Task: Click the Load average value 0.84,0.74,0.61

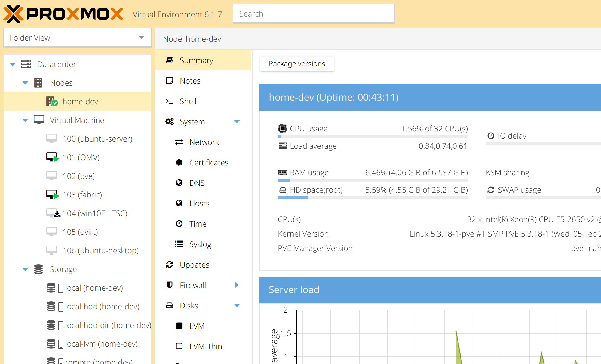Action: click(x=443, y=146)
